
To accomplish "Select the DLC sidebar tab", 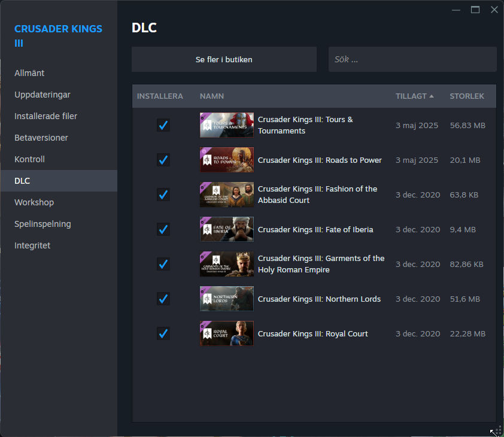I will (x=59, y=181).
